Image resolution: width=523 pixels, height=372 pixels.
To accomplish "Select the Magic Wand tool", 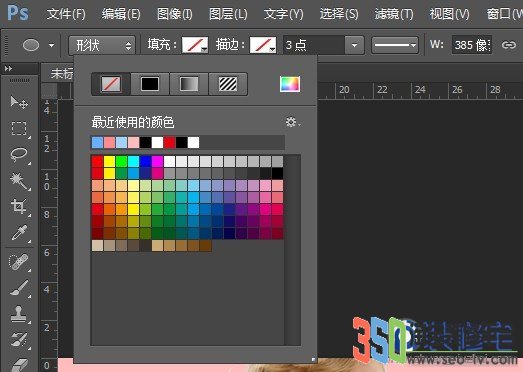I will tap(19, 180).
